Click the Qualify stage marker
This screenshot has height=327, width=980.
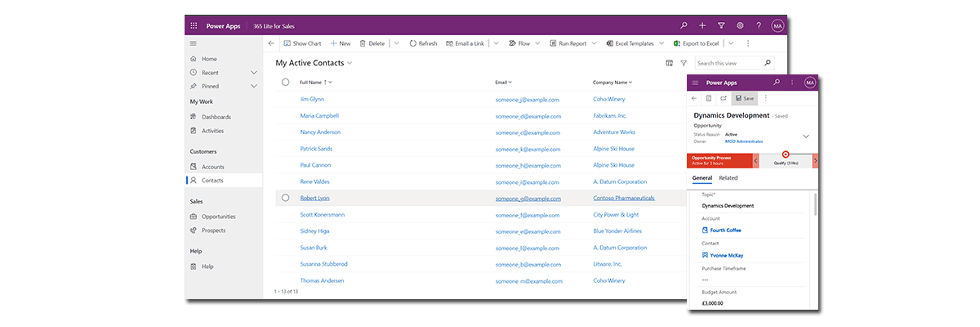786,155
